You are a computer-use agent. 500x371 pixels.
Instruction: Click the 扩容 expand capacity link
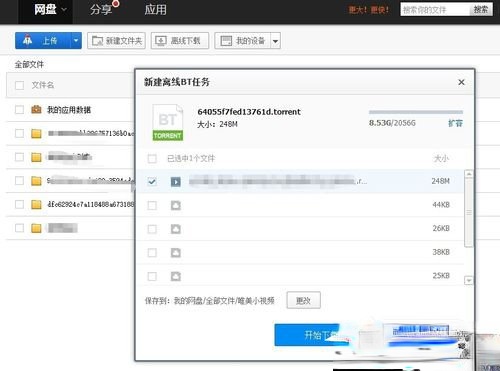coord(455,123)
